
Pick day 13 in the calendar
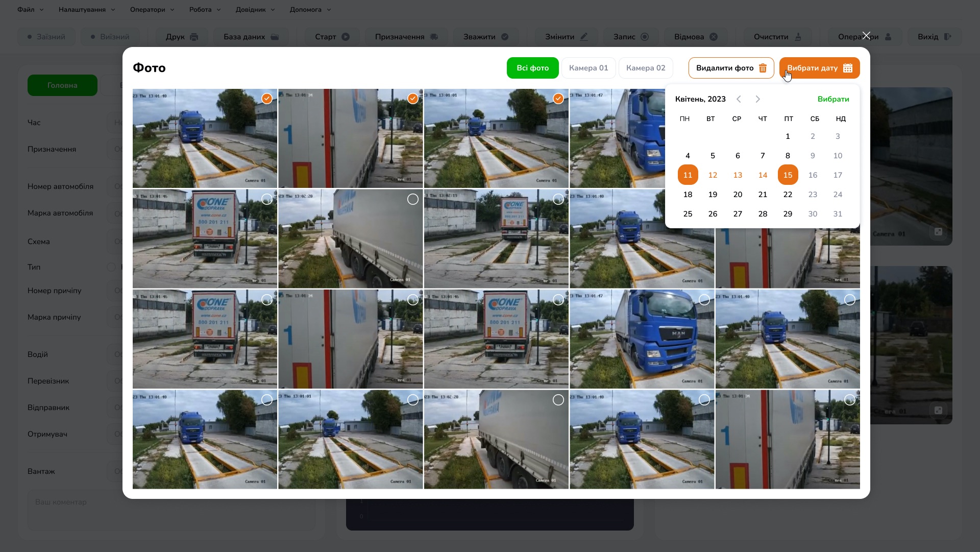(x=738, y=175)
